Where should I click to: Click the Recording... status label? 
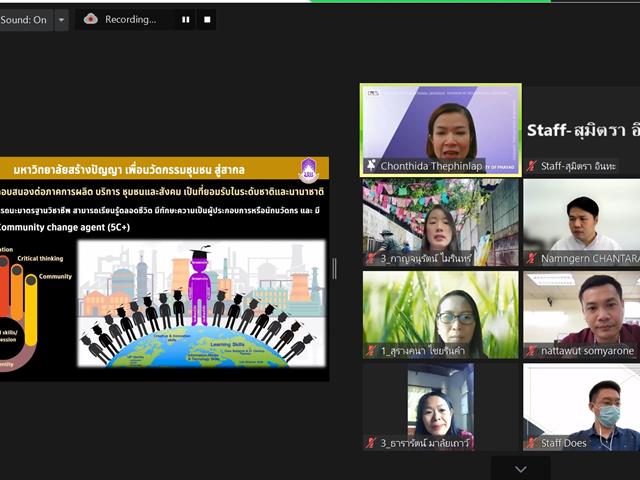(130, 19)
